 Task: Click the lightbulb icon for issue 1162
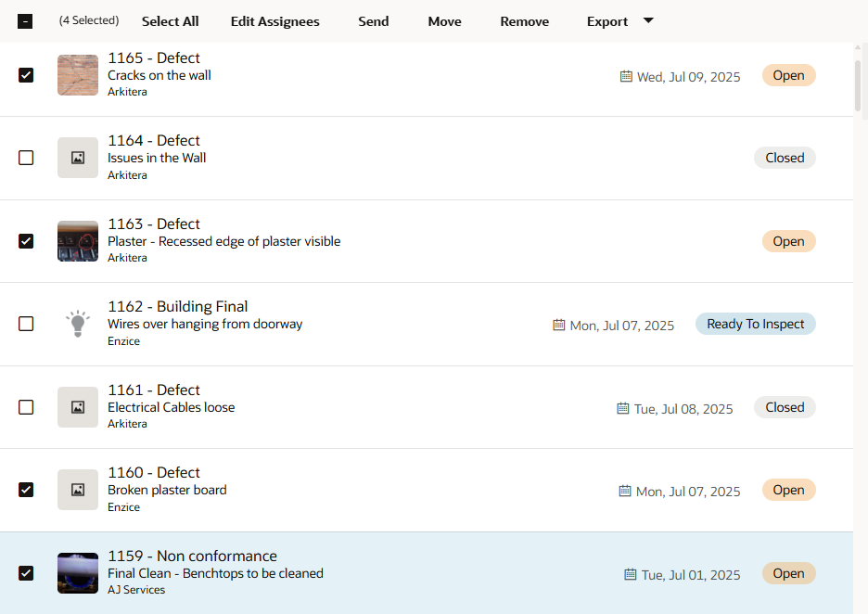[78, 324]
